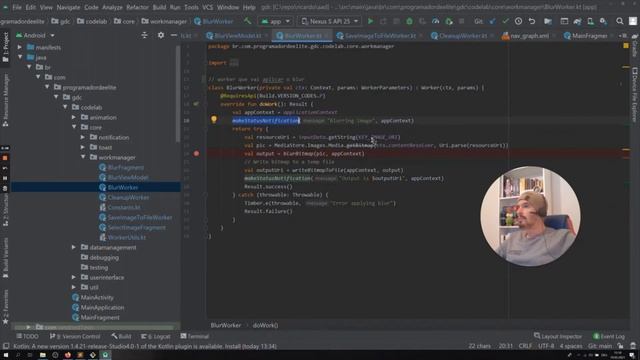Image resolution: width=640 pixels, height=360 pixels.
Task: Run the app with the green play icon
Action: tap(371, 21)
